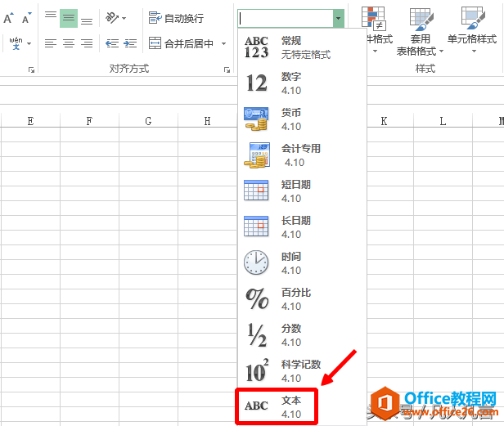This screenshot has height=426, width=504.
Task: Choose the 会计专用 accounting format
Action: coord(302,155)
